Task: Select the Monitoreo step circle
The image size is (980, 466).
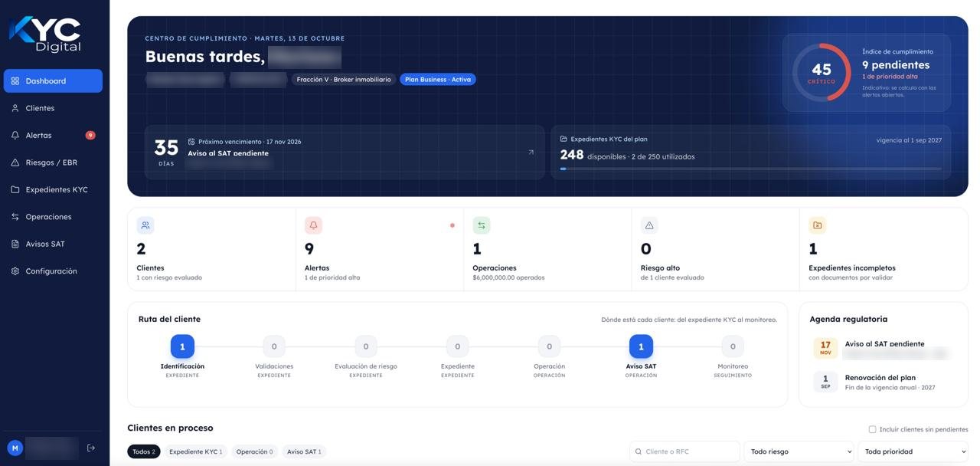Action: point(733,346)
